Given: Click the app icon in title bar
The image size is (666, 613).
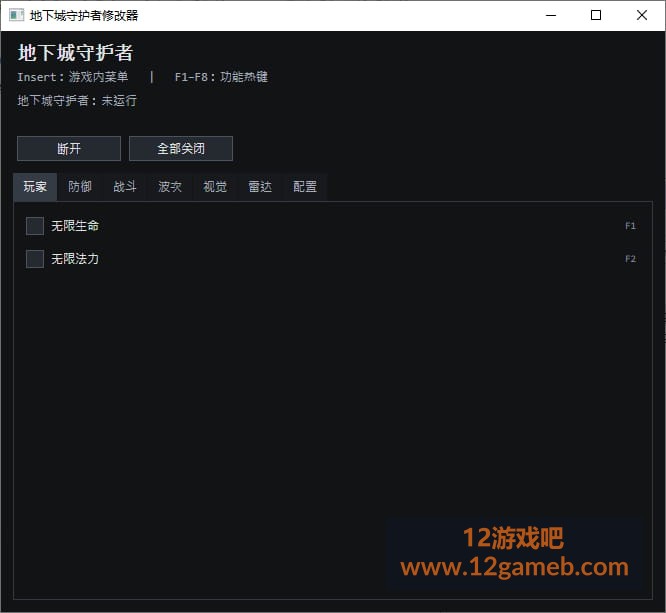Looking at the screenshot, I should pos(17,16).
